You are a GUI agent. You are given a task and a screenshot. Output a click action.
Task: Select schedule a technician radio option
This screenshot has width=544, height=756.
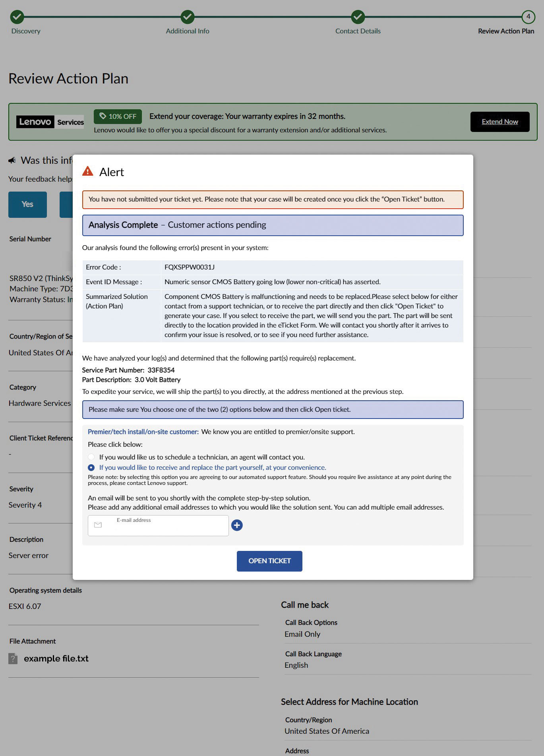pyautogui.click(x=91, y=457)
